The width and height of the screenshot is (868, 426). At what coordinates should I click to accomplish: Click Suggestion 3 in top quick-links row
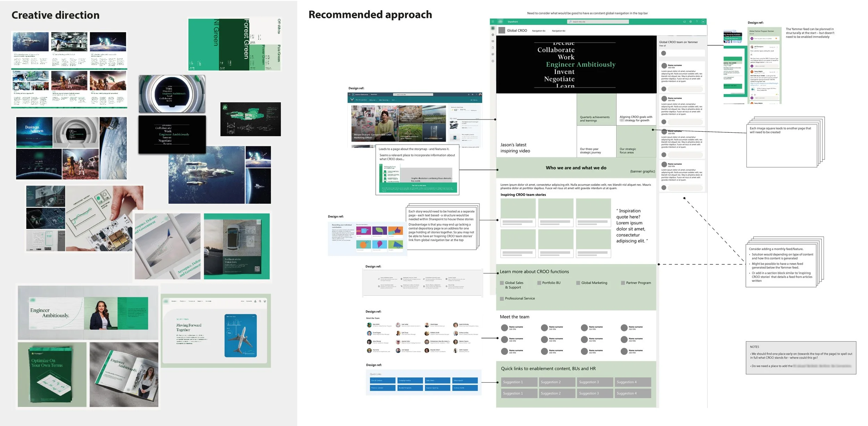(x=595, y=382)
